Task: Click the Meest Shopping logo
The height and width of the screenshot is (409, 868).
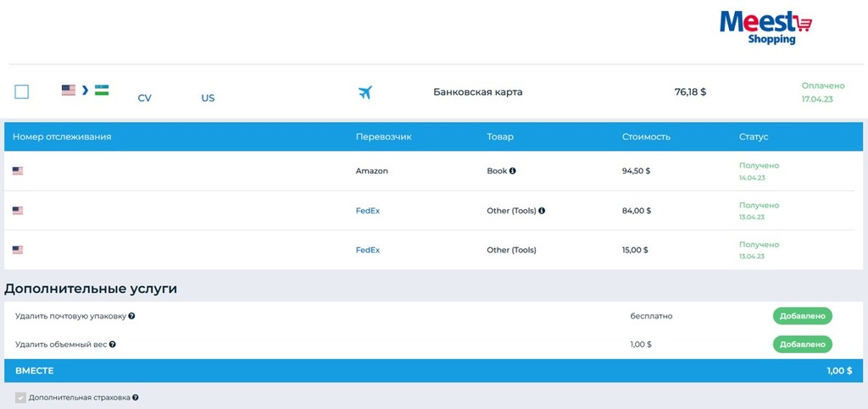Action: point(765,27)
